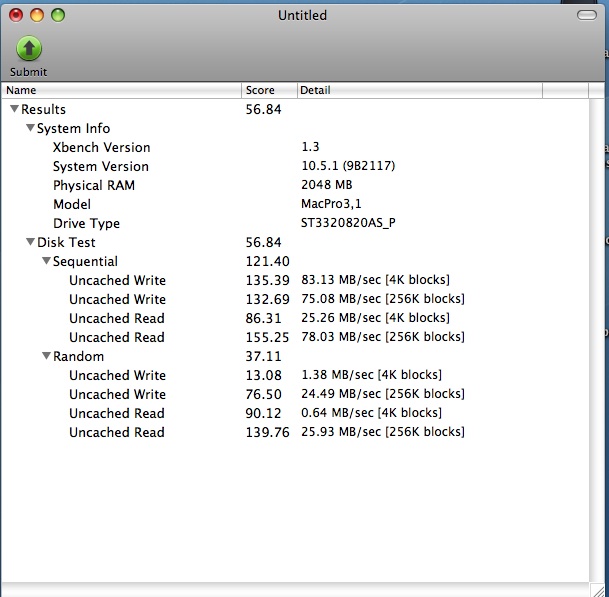Select the System Version row
This screenshot has width=609, height=597.
click(295, 166)
